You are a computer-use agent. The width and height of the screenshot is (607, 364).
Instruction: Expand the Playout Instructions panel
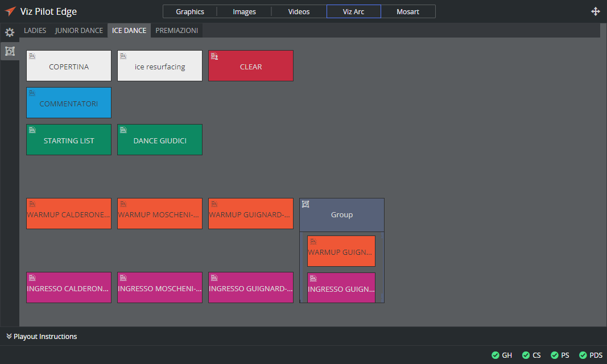(x=41, y=336)
